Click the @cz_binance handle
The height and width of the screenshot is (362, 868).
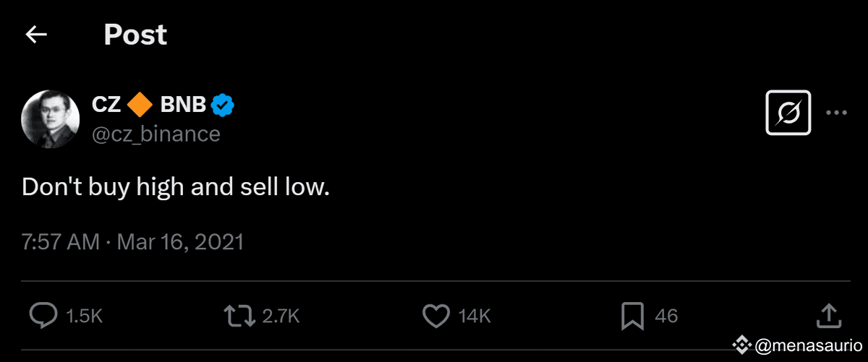click(156, 134)
